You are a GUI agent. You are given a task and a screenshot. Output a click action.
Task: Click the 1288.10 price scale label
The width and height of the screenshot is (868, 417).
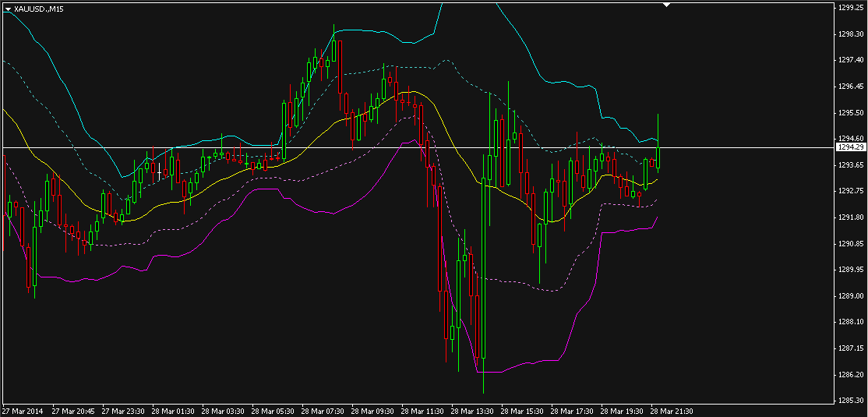[x=851, y=323]
